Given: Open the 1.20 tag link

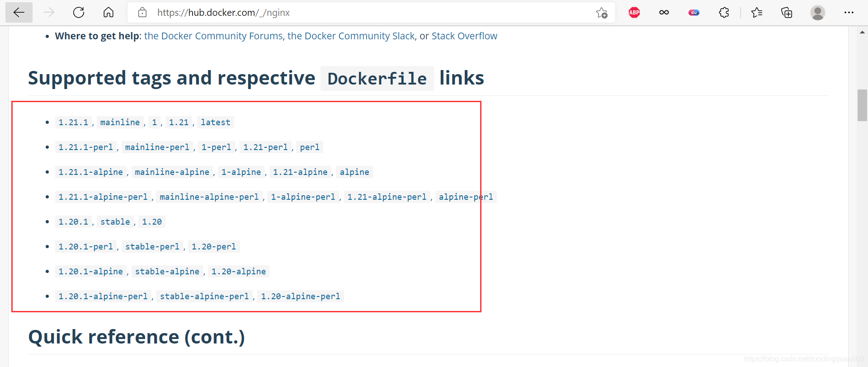Looking at the screenshot, I should [152, 222].
